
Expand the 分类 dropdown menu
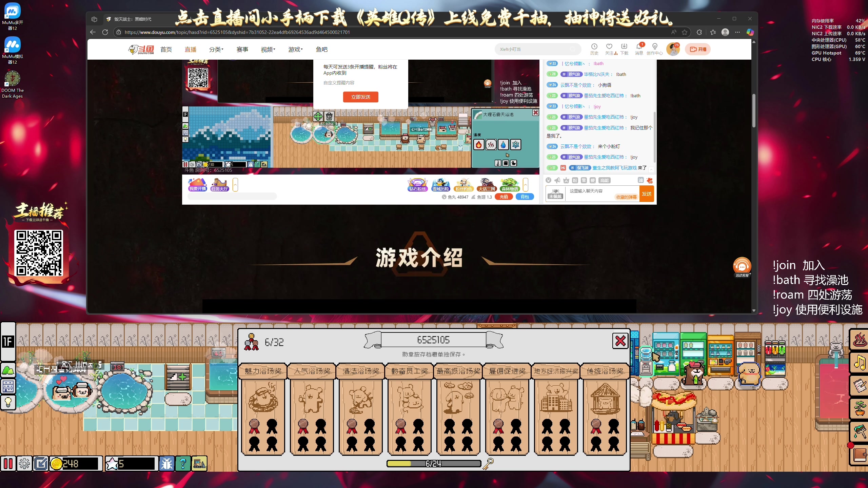216,49
